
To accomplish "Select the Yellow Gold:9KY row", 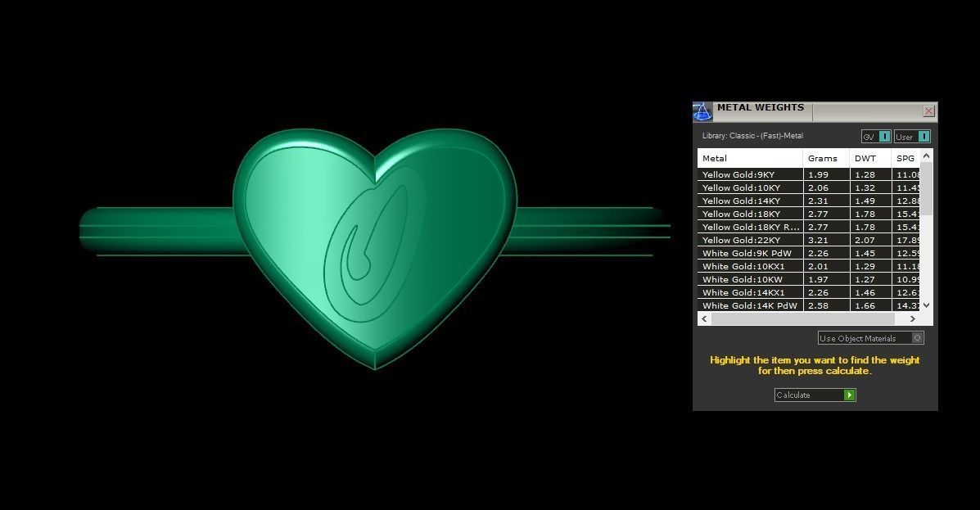I will [810, 174].
